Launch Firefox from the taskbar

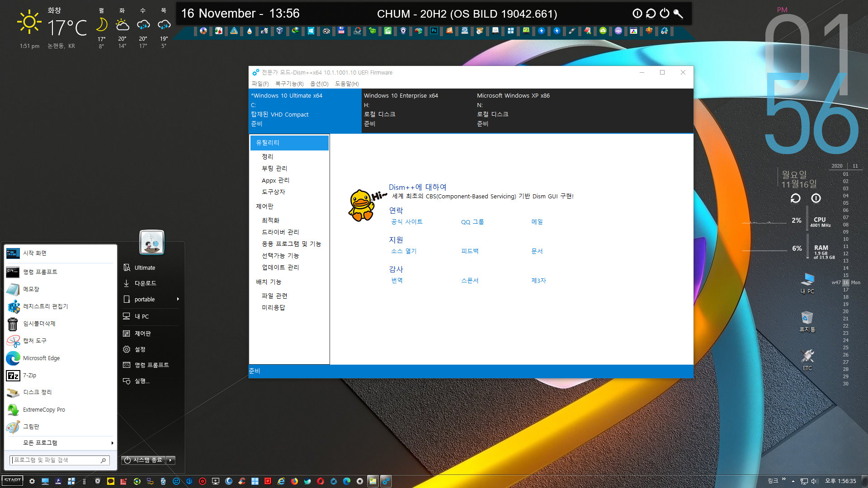coord(294,481)
